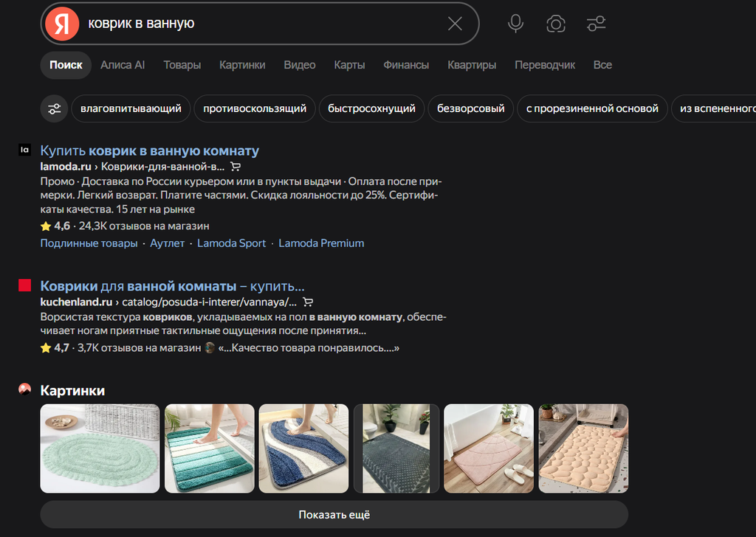Open green oval bath mat image
The height and width of the screenshot is (537, 756).
[100, 448]
